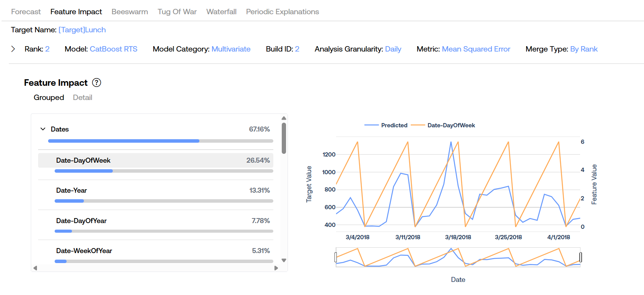Click the [Target]Lunch target name link
The width and height of the screenshot is (644, 295).
tap(82, 30)
